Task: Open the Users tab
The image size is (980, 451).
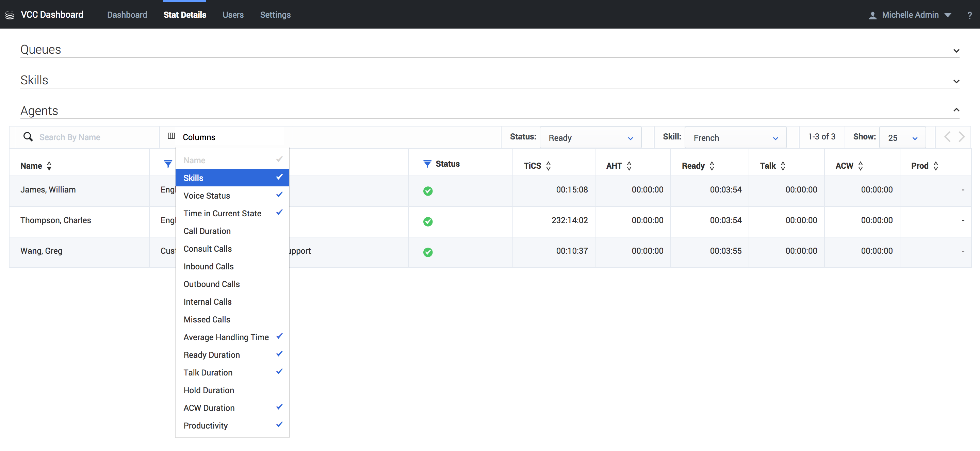Action: (233, 15)
